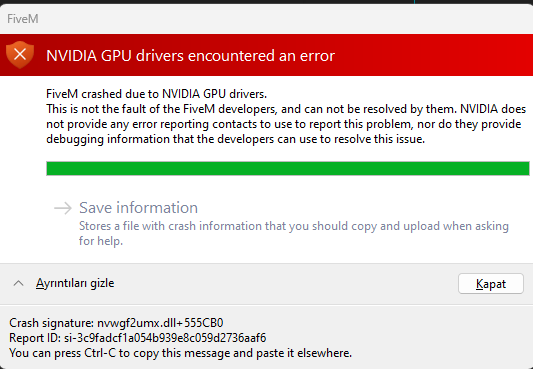Click the 'This is not the fault' sentence
The height and width of the screenshot is (369, 533).
tap(286, 109)
